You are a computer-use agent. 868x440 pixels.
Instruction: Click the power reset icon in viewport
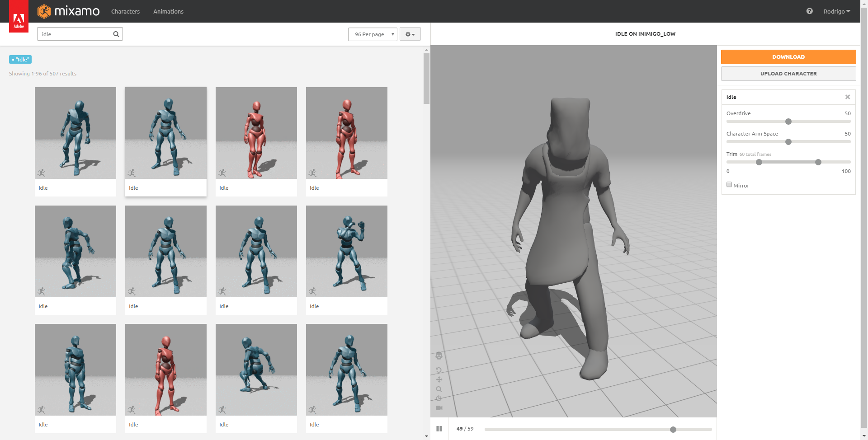[439, 398]
